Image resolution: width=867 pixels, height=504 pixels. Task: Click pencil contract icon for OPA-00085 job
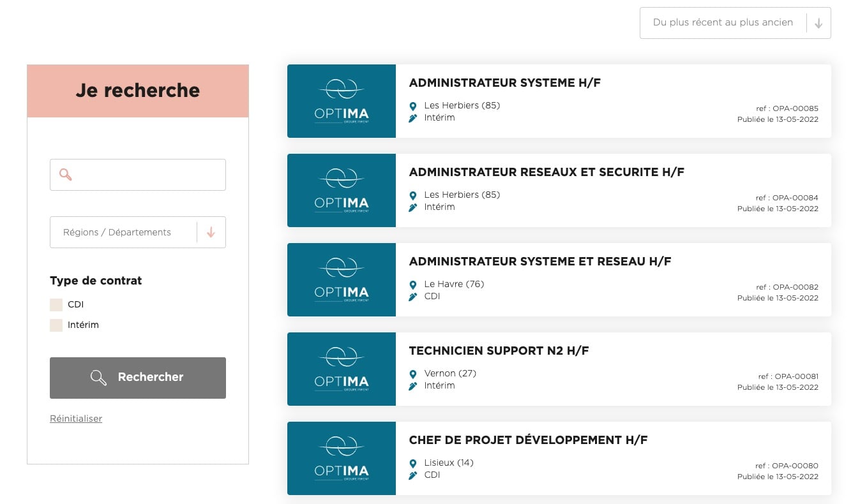pyautogui.click(x=413, y=118)
